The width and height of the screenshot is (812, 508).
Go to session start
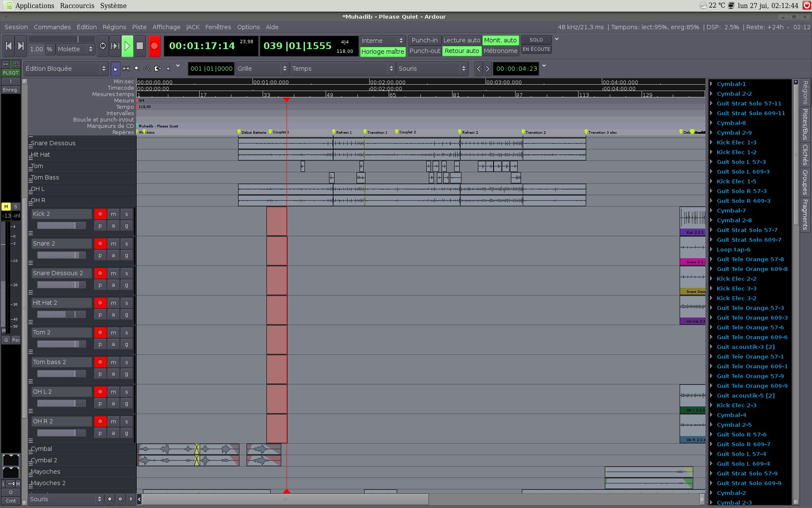point(8,46)
